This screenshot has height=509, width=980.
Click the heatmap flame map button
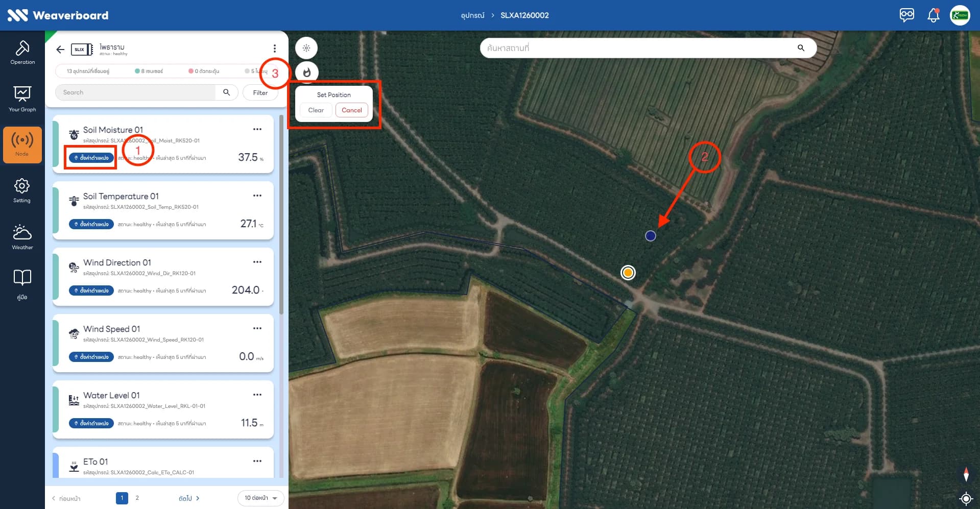(306, 72)
